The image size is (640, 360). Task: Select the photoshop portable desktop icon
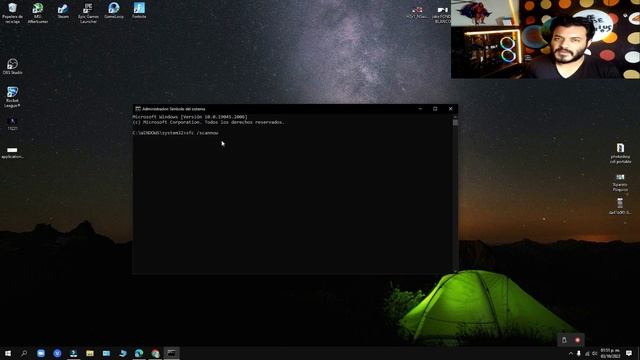(620, 153)
